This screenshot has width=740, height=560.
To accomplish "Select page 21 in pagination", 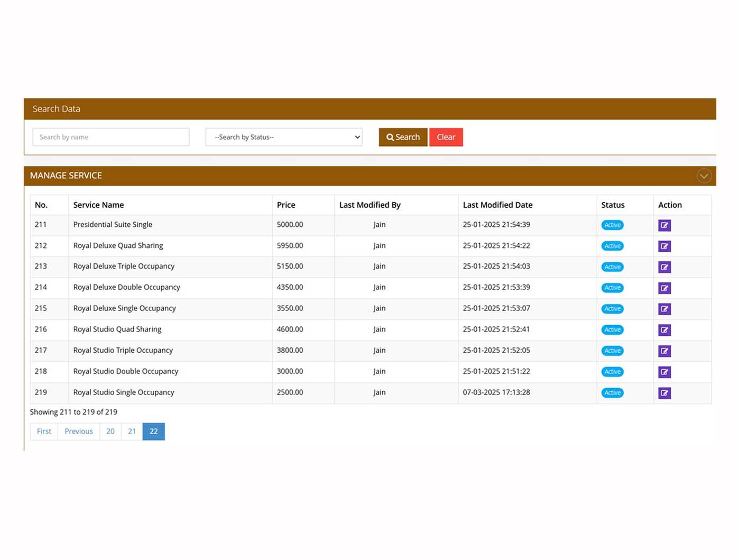I will 132,432.
